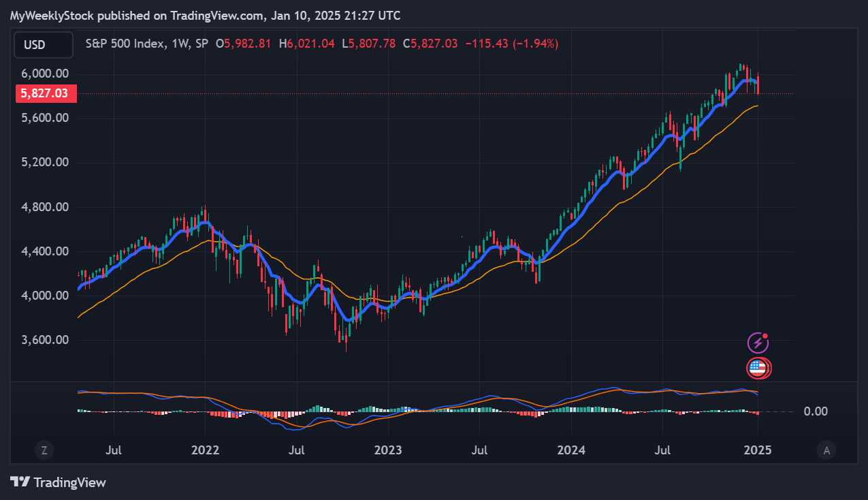Image resolution: width=868 pixels, height=500 pixels.
Task: Click the 4,000.00 price axis label
Action: click(46, 296)
